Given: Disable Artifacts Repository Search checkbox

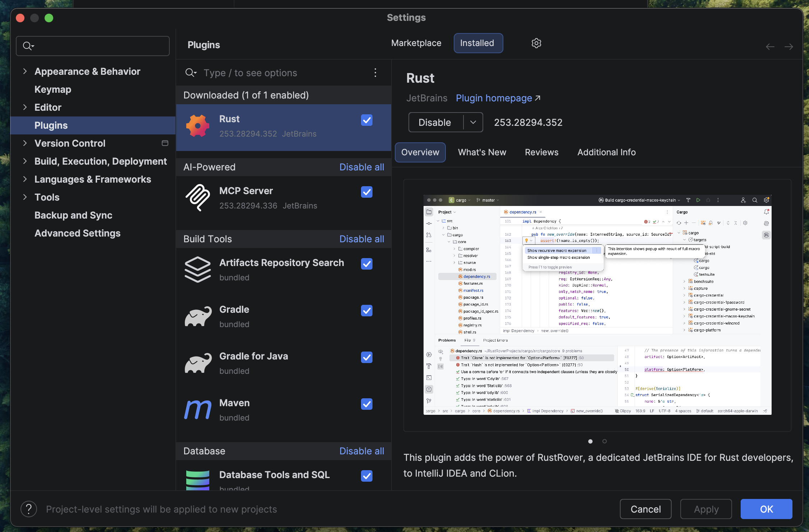Looking at the screenshot, I should [x=366, y=264].
